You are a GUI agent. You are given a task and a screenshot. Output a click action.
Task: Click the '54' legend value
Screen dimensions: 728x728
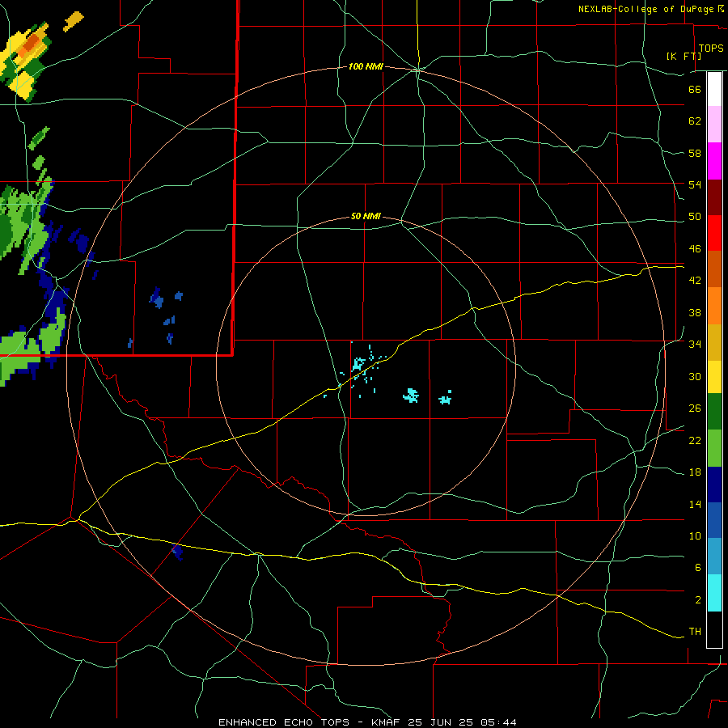pyautogui.click(x=695, y=184)
